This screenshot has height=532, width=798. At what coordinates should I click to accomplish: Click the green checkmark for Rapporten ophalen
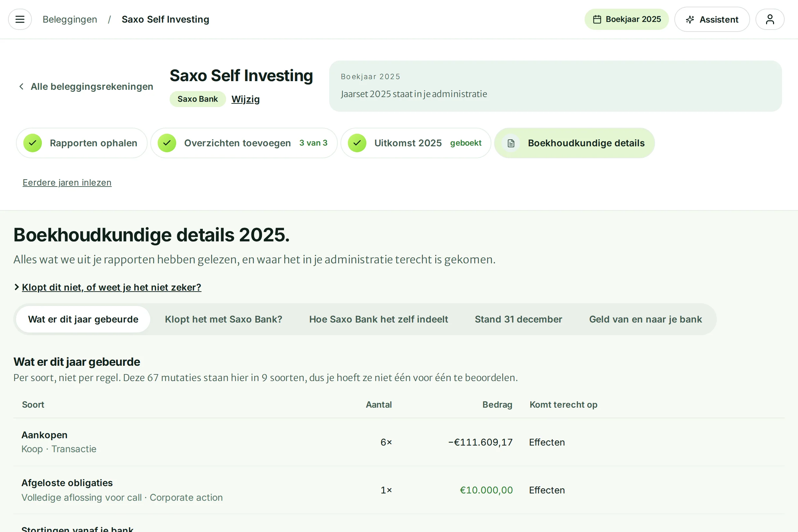click(x=33, y=143)
